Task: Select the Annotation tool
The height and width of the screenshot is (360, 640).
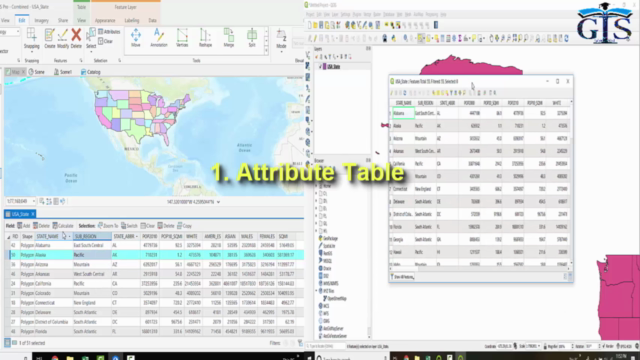Action: click(159, 38)
